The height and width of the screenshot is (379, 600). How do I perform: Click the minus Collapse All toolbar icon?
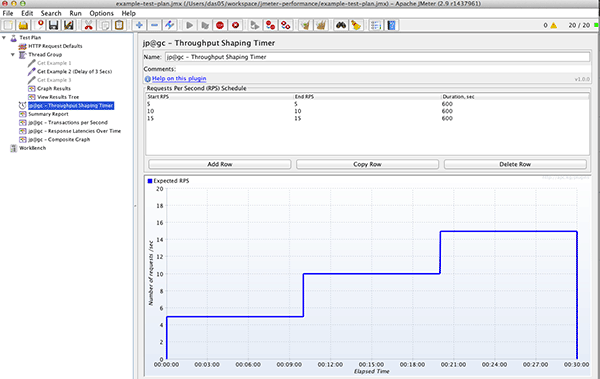[154, 25]
